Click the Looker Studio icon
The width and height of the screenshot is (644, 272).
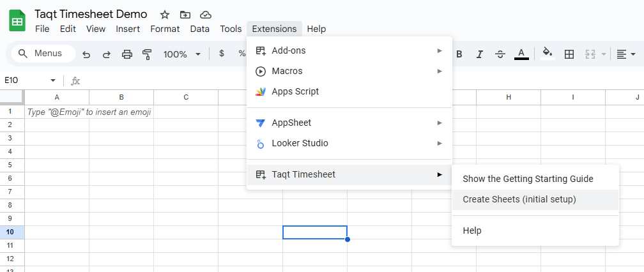[x=261, y=144]
